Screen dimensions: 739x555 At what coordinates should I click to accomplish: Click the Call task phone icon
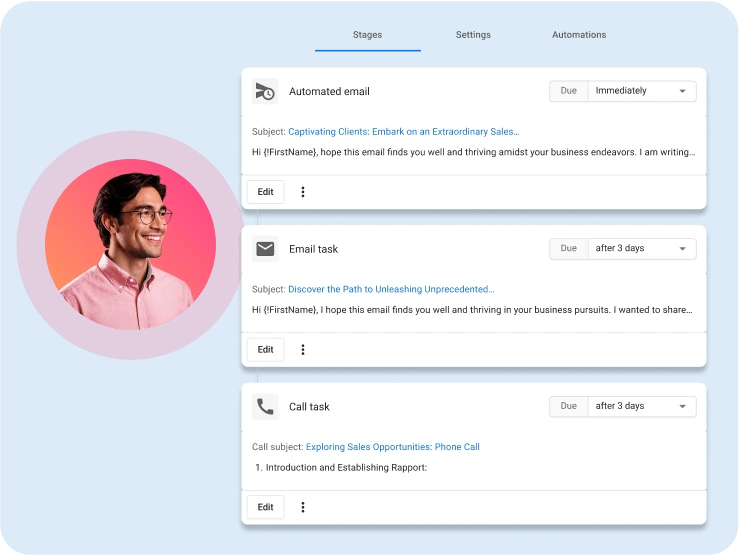pyautogui.click(x=265, y=407)
